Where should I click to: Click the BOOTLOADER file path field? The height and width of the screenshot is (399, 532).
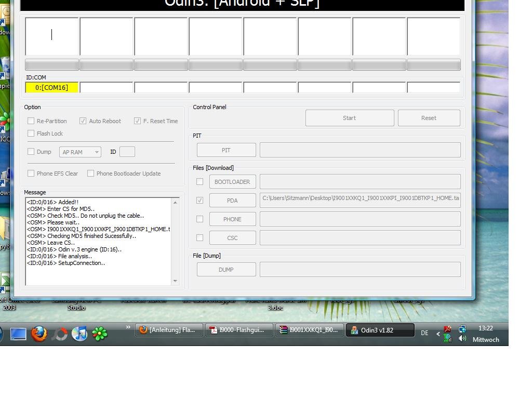tap(360, 181)
